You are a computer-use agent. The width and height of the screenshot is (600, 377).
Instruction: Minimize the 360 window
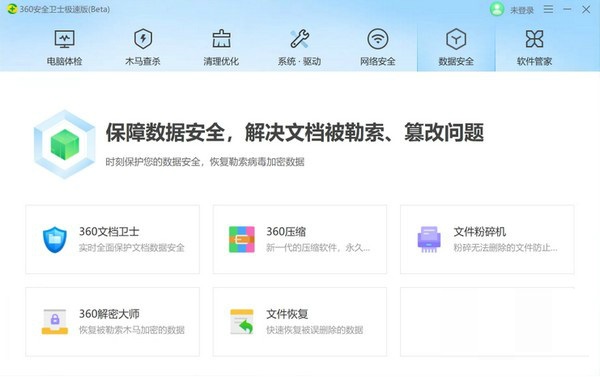pos(567,9)
